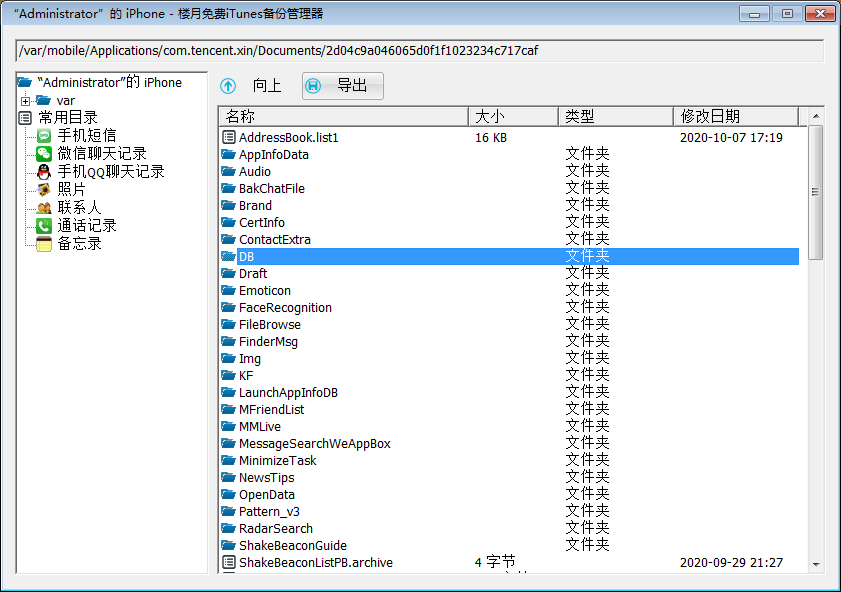
Task: Select the MinimizeTask folder name
Action: coord(278,461)
